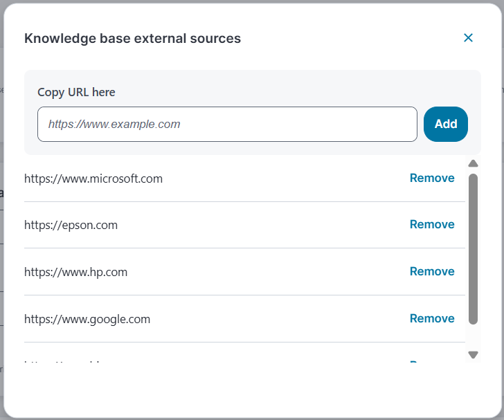The height and width of the screenshot is (420, 504).
Task: Select the https://epson.com URL text
Action: [x=71, y=225]
